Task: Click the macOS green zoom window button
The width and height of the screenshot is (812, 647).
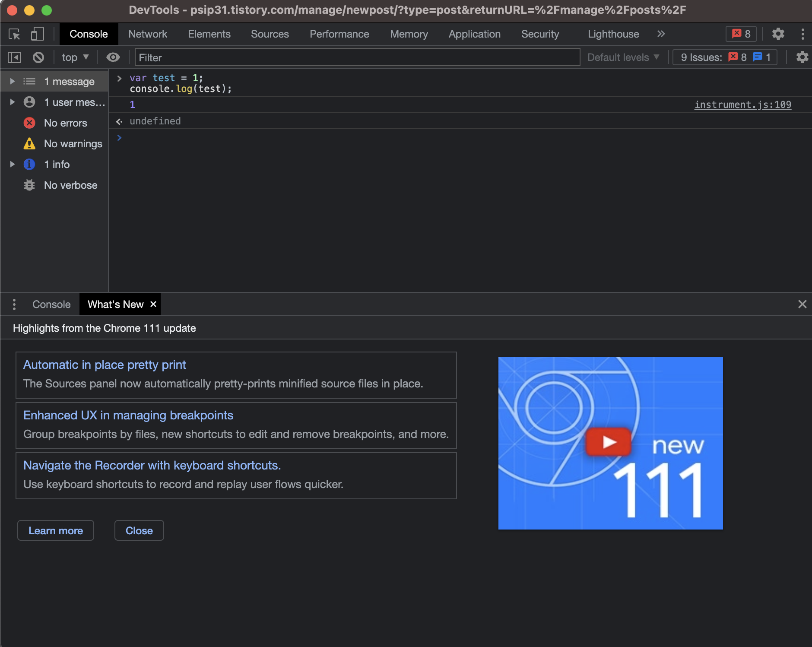Action: click(47, 10)
